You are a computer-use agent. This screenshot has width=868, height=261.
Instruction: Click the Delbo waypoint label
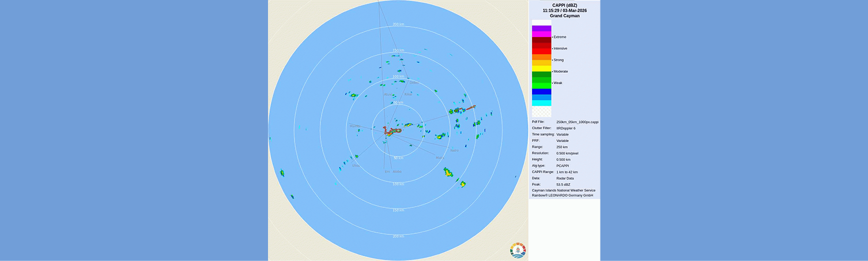point(414,83)
